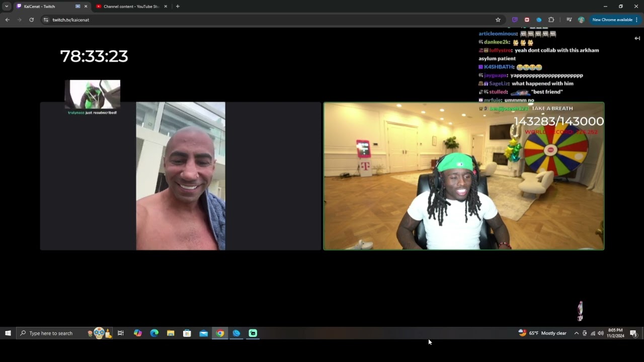The image size is (644, 362).
Task: Click the streamer webcam feed
Action: tap(463, 176)
